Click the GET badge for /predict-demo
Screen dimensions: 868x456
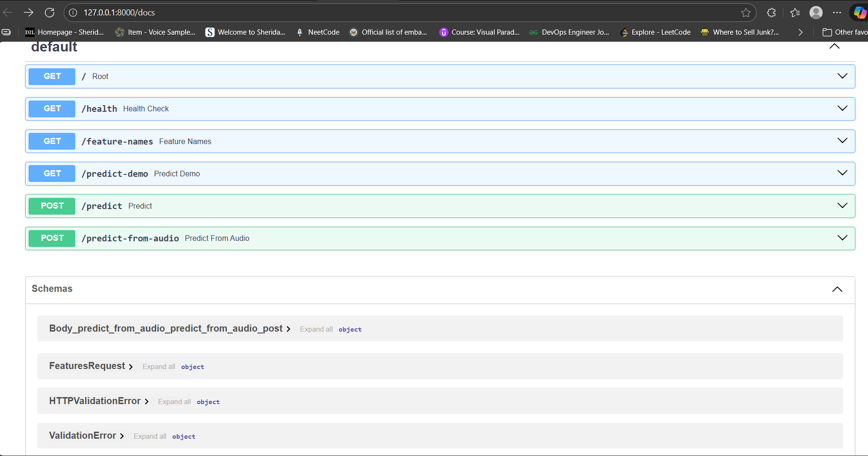click(52, 174)
